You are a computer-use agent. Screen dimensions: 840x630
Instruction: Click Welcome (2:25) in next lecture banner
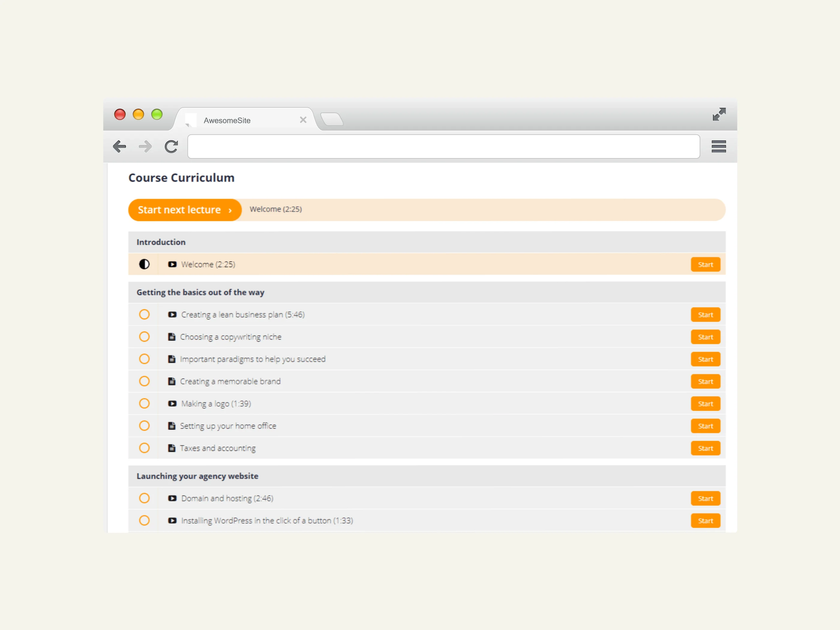click(276, 209)
